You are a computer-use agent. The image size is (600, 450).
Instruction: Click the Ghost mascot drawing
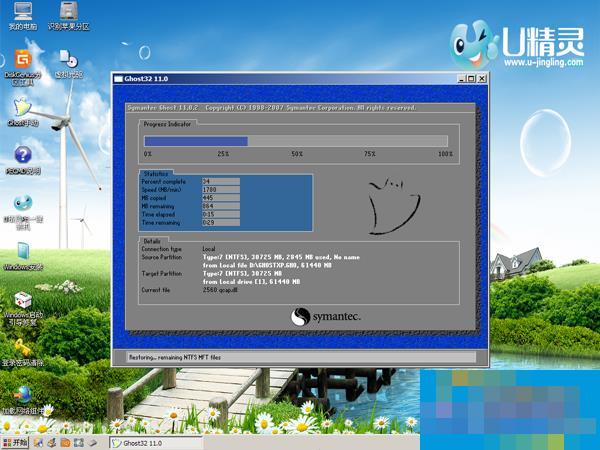(393, 206)
